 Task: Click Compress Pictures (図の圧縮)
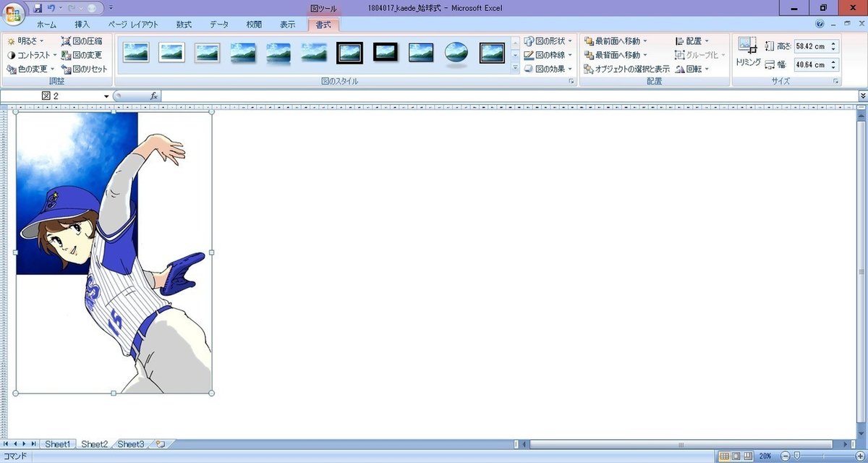pyautogui.click(x=82, y=41)
